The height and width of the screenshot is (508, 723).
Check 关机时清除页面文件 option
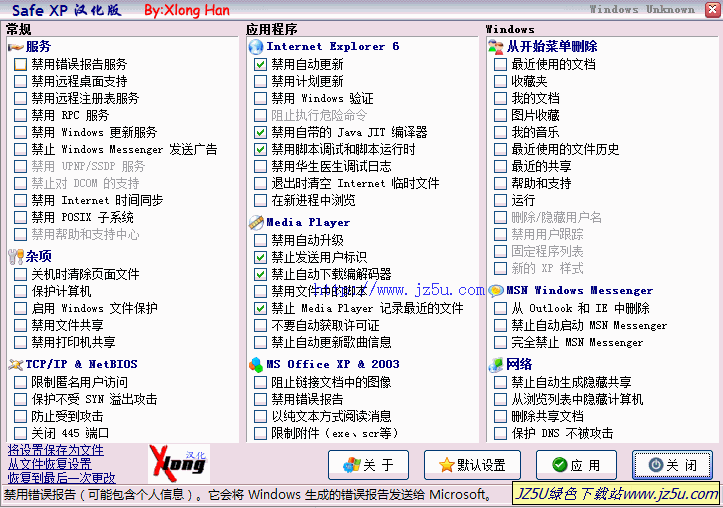coord(20,275)
